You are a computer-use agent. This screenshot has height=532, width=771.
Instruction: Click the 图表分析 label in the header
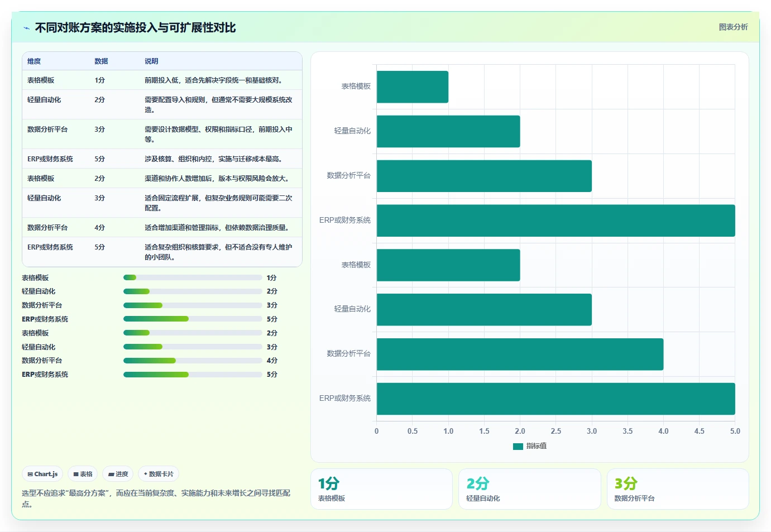[x=733, y=27]
